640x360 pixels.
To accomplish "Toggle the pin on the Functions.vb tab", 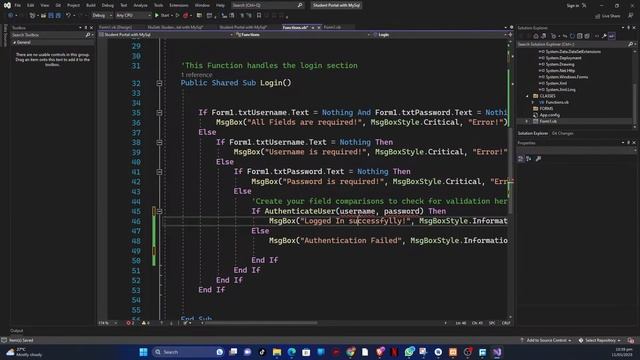I will [313, 27].
